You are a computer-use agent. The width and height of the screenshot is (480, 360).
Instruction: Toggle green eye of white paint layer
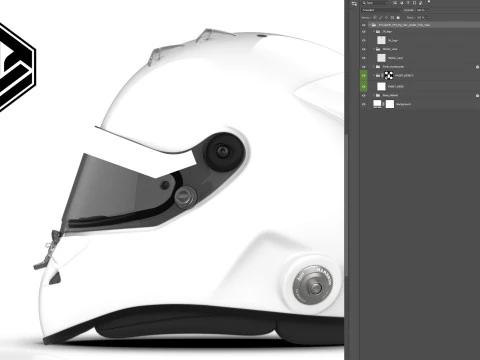pyautogui.click(x=364, y=86)
